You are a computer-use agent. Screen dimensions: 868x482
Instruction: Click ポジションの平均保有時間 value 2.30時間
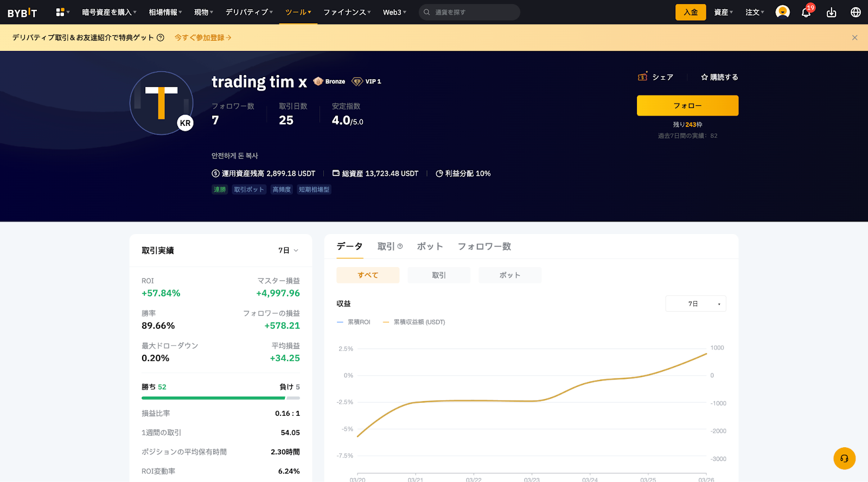tap(285, 452)
